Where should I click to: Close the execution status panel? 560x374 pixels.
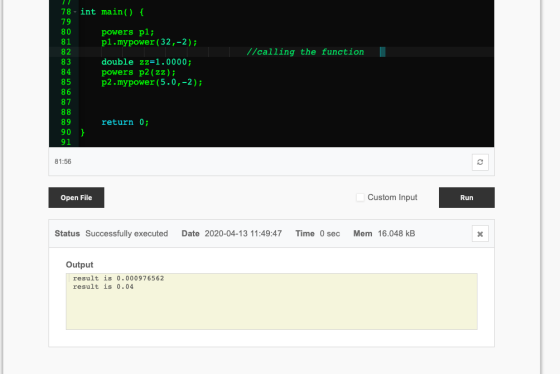pos(480,234)
